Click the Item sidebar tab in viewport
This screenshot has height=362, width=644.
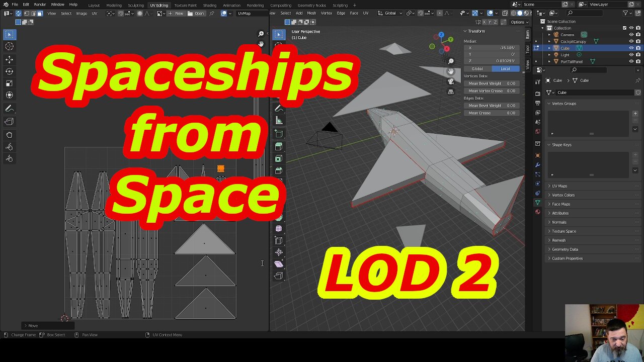528,34
